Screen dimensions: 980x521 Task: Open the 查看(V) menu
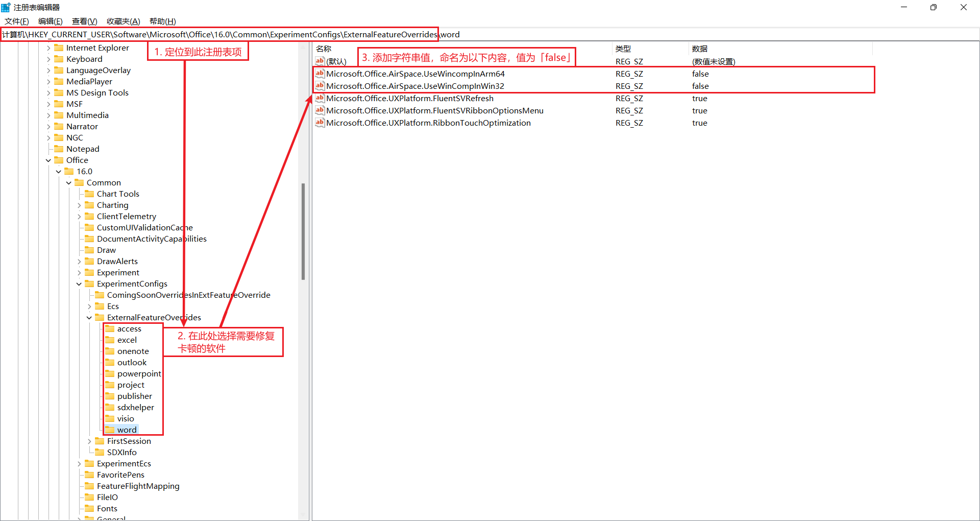coord(84,21)
